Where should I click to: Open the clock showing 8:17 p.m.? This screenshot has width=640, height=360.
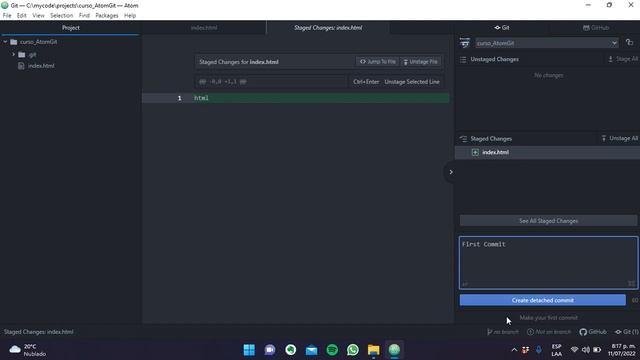click(x=623, y=350)
